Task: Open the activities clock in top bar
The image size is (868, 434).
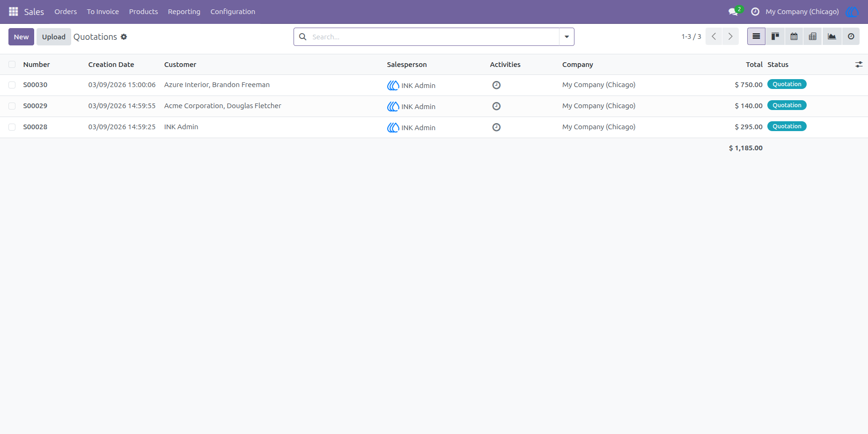Action: tap(755, 12)
